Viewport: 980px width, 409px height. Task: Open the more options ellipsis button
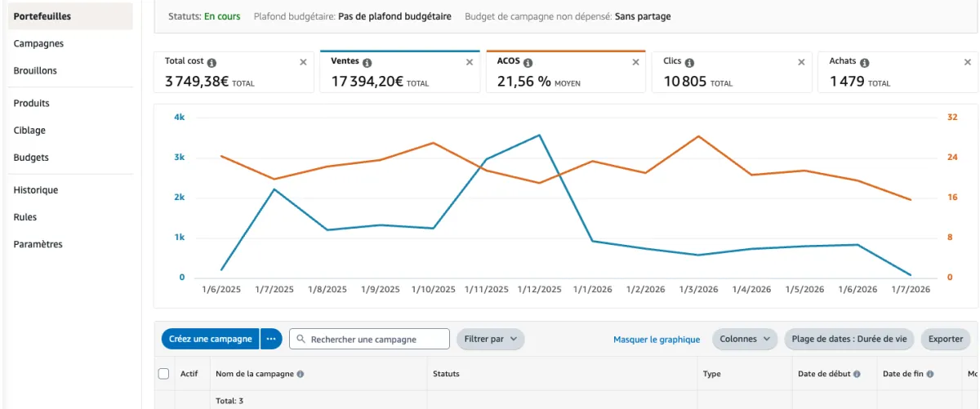click(271, 339)
